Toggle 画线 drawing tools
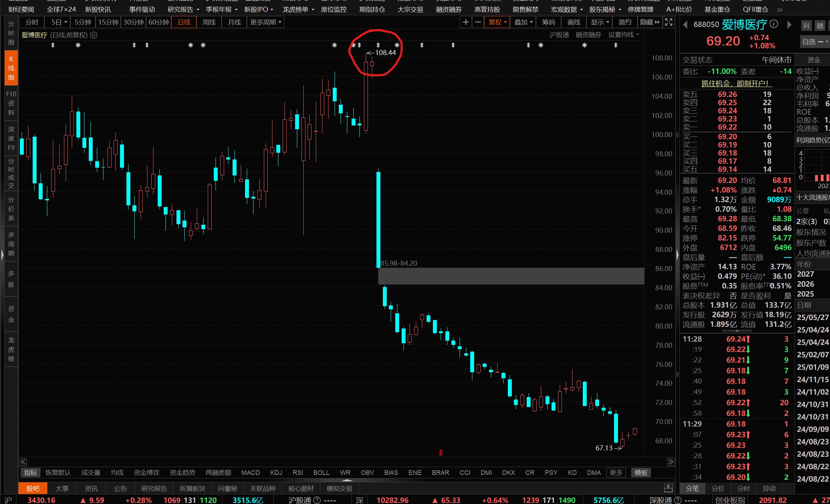 pyautogui.click(x=574, y=22)
